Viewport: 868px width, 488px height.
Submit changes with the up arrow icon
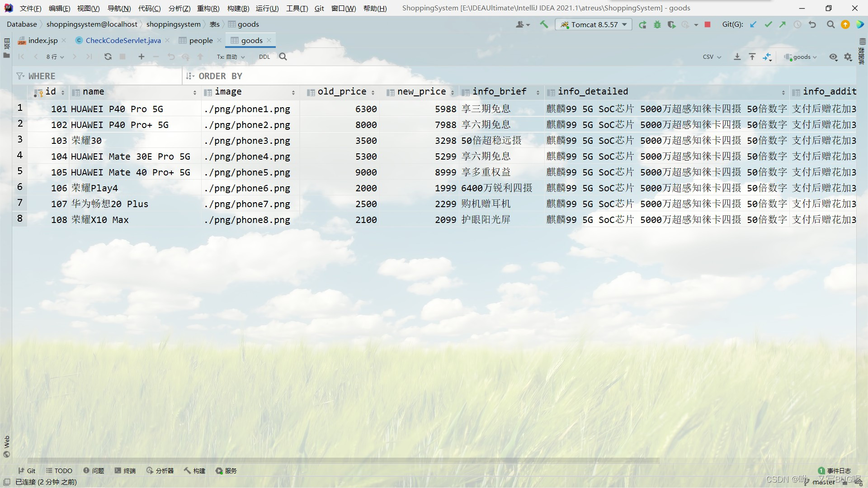click(200, 57)
